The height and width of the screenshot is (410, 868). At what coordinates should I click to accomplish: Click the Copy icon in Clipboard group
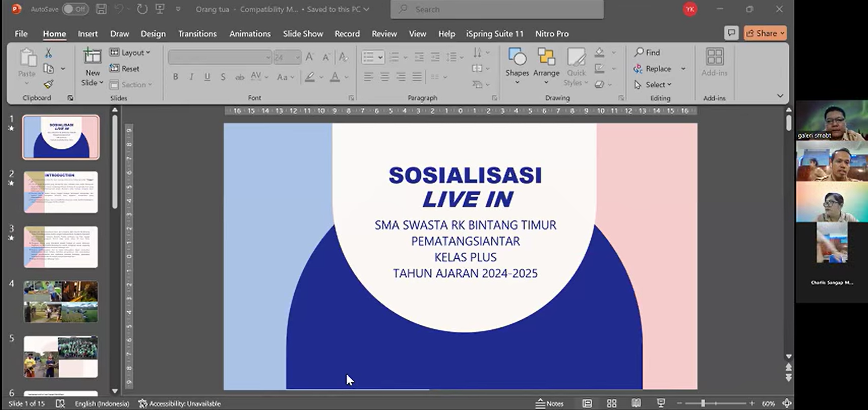[48, 69]
